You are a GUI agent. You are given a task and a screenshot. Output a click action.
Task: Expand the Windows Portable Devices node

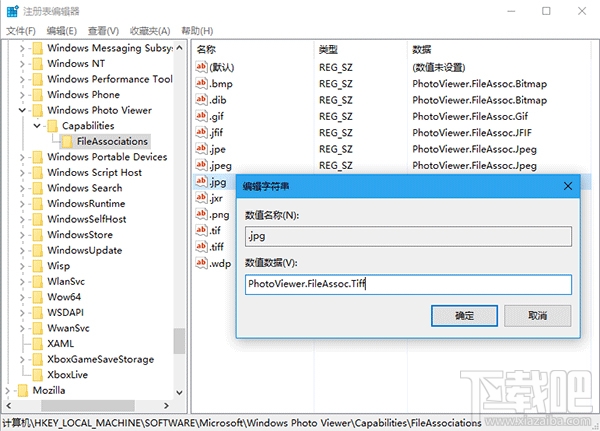pos(22,157)
